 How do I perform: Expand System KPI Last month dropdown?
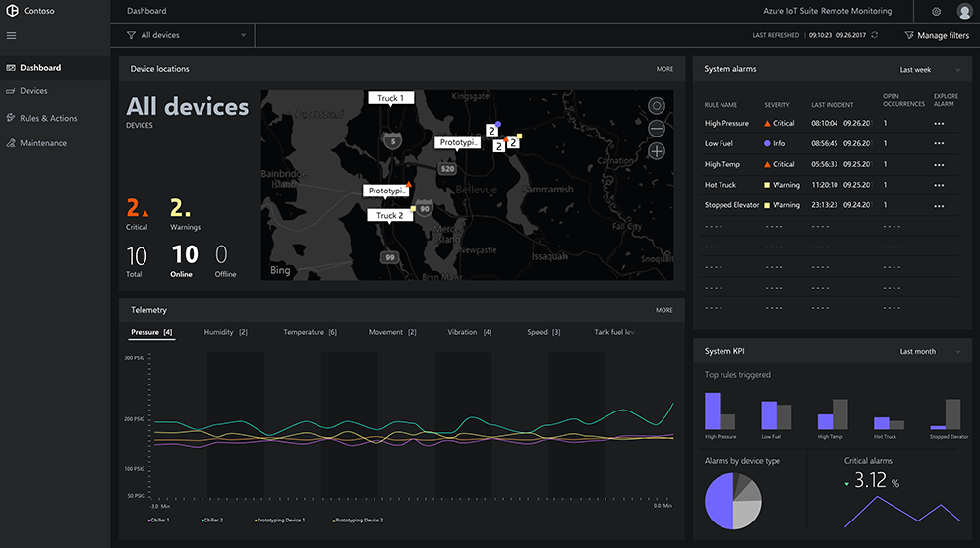930,352
